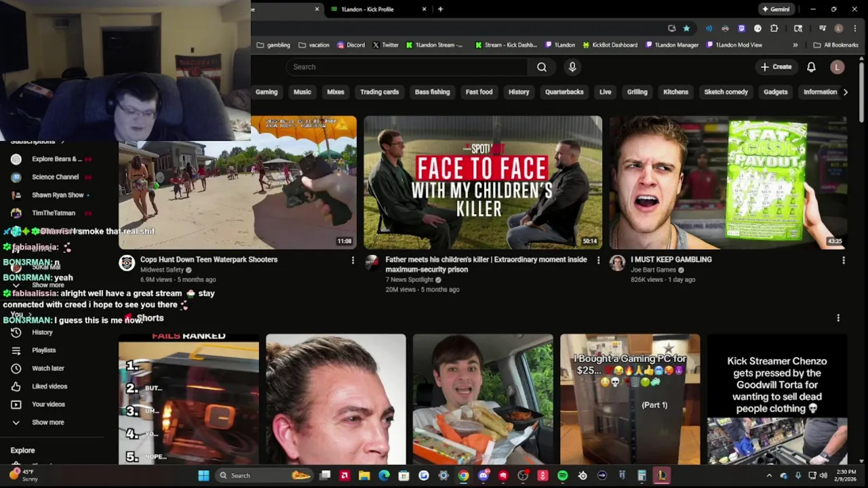
Task: Open options for Waterpark Shooters video
Action: click(x=353, y=260)
